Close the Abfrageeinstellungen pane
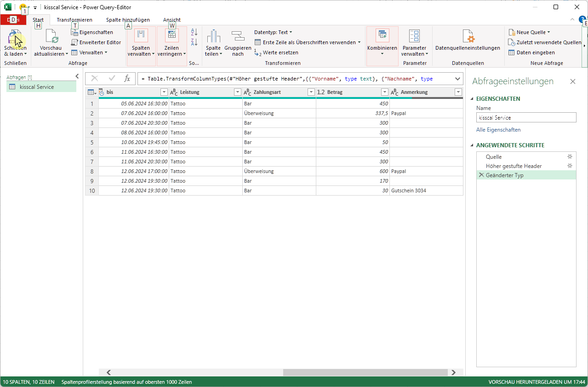 [x=573, y=81]
